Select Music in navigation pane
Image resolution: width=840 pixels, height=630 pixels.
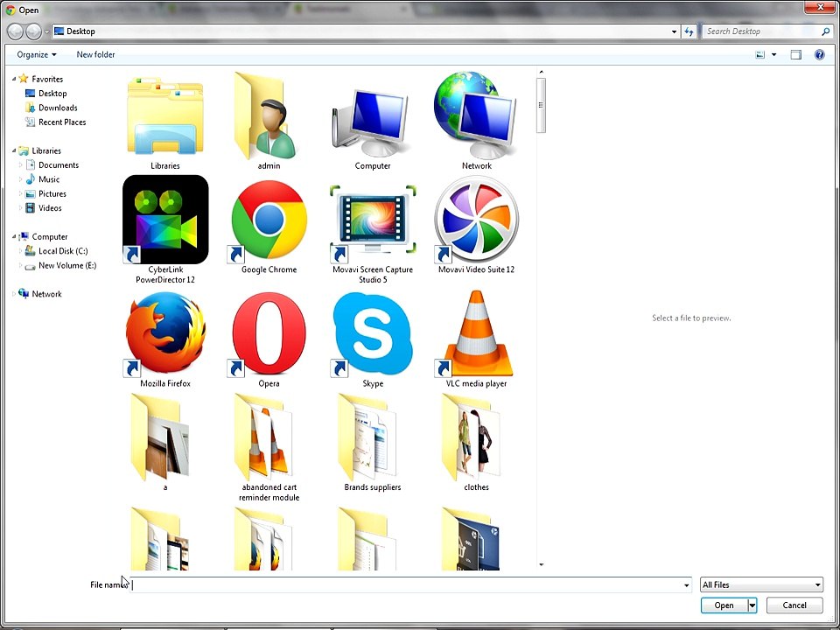[x=42, y=179]
